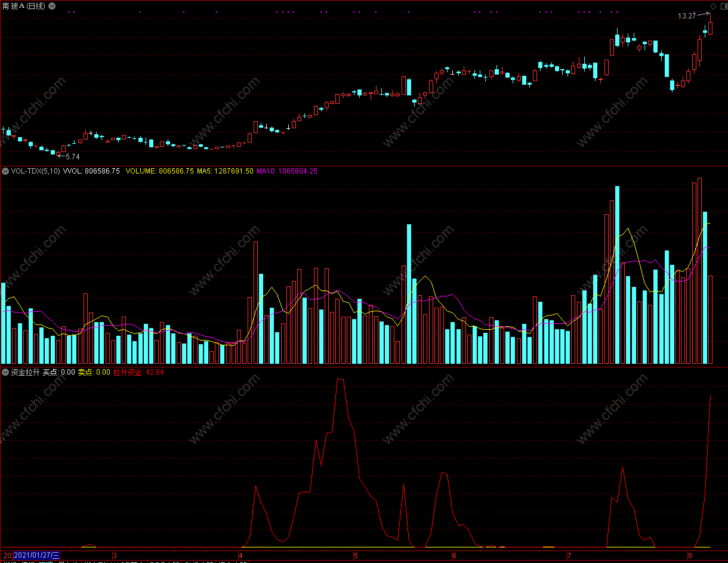Click the 5.74 low price label
The image size is (728, 563).
(x=72, y=157)
